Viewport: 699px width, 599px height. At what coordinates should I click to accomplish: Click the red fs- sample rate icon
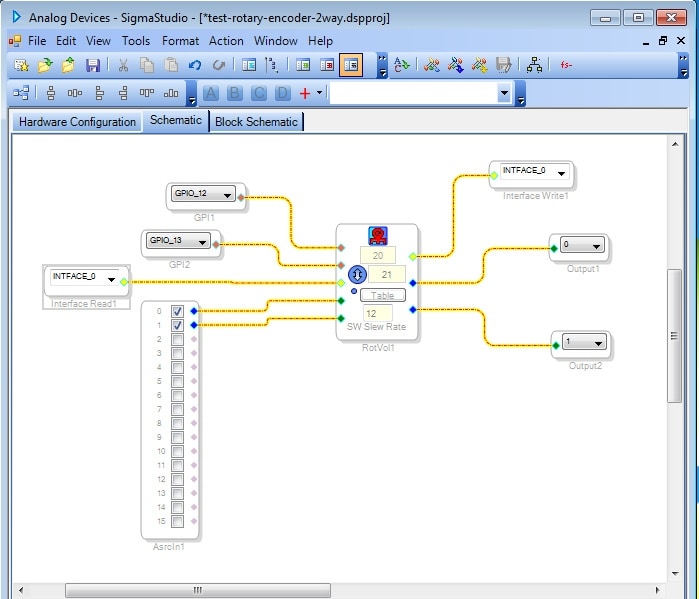[x=566, y=65]
